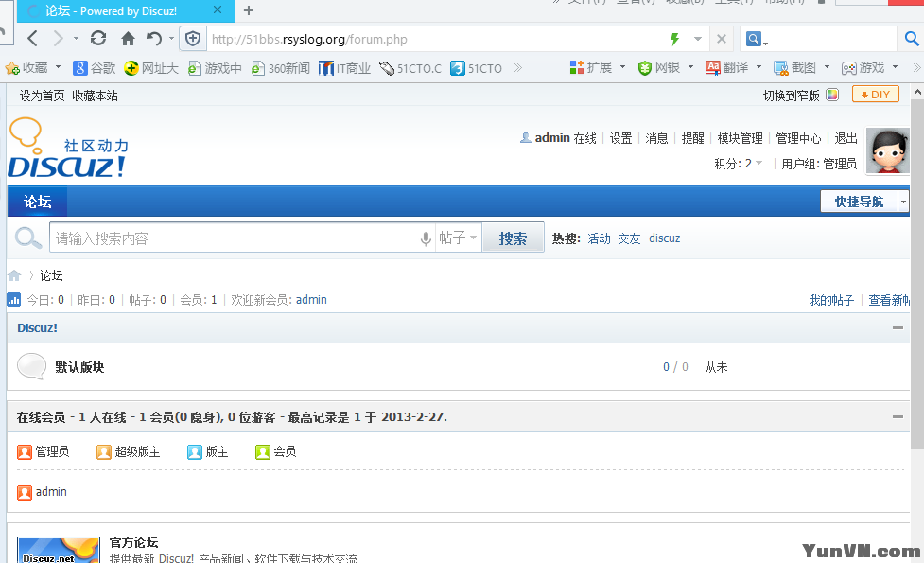This screenshot has width=924, height=563.
Task: Click 退出 logout link
Action: coord(846,138)
